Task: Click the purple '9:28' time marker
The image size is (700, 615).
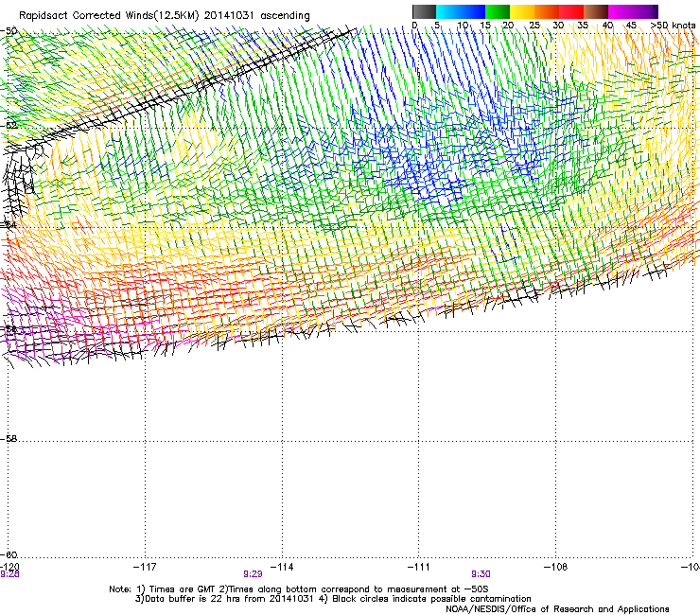Action: point(9,574)
